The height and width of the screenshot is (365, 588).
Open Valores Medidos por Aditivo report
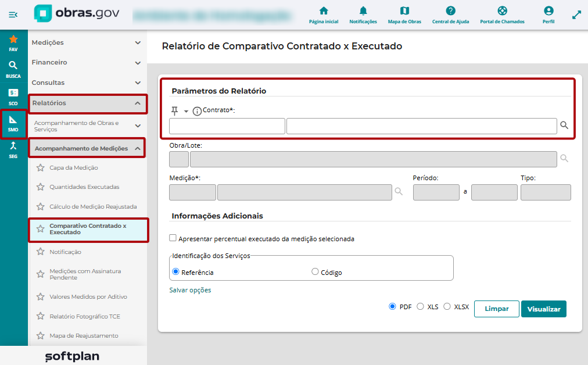(x=88, y=297)
